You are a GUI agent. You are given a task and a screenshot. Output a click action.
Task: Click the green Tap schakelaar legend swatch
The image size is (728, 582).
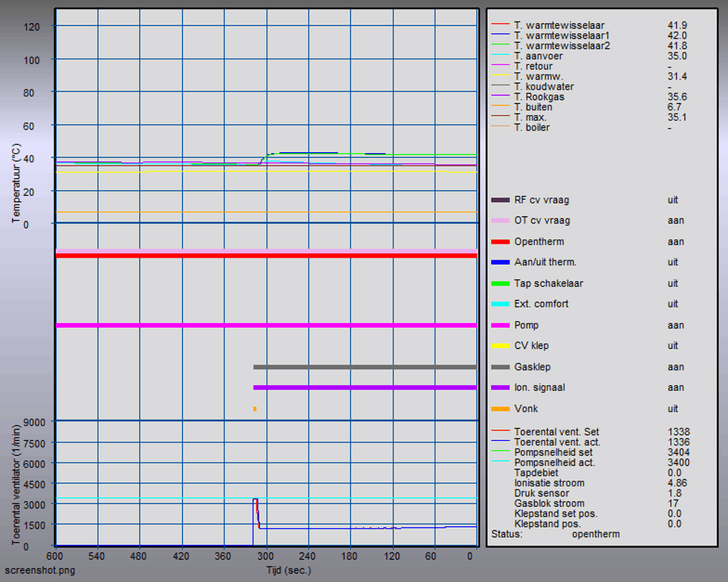tap(500, 284)
